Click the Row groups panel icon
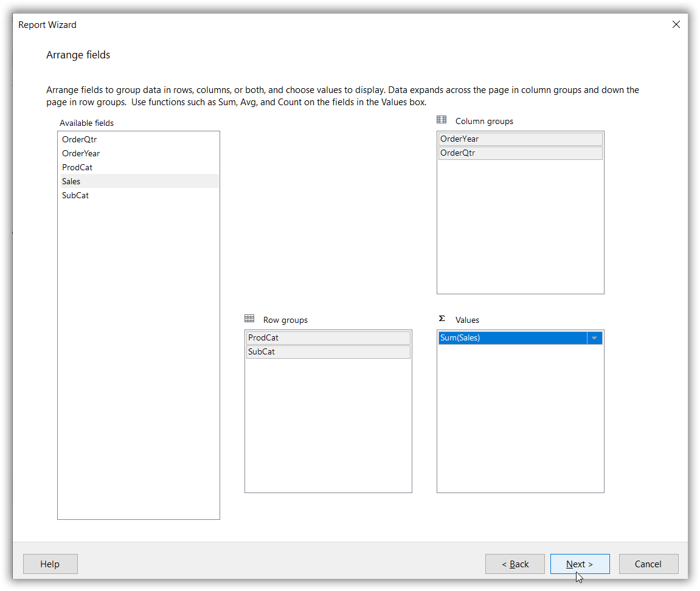Viewport: 700px width, 591px height. (x=249, y=318)
